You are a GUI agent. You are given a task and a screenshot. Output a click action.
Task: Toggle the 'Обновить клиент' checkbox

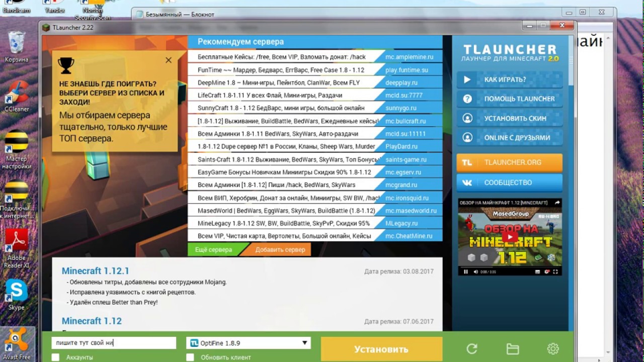click(x=190, y=357)
